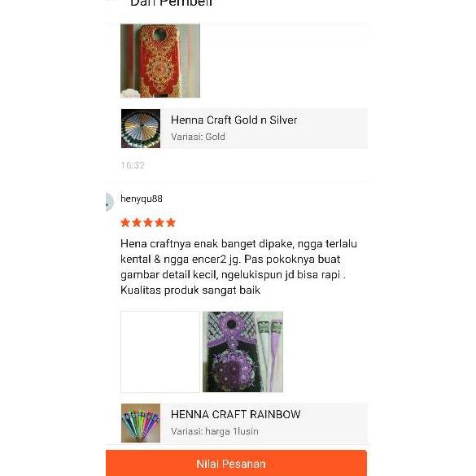Open the Henna Craft Gold n Silver thumbnail
The image size is (476, 476).
pos(141,129)
